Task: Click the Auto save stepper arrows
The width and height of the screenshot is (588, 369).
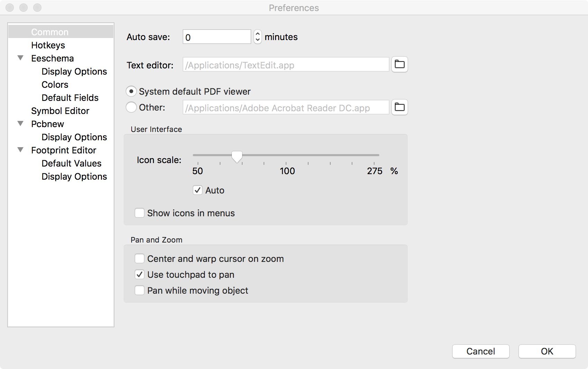Action: coord(257,37)
